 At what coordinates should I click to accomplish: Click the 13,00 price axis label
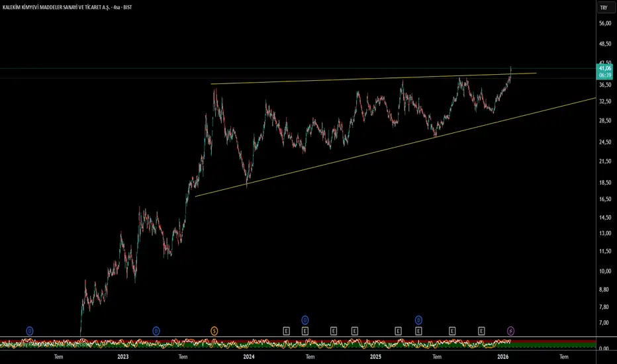(x=605, y=234)
